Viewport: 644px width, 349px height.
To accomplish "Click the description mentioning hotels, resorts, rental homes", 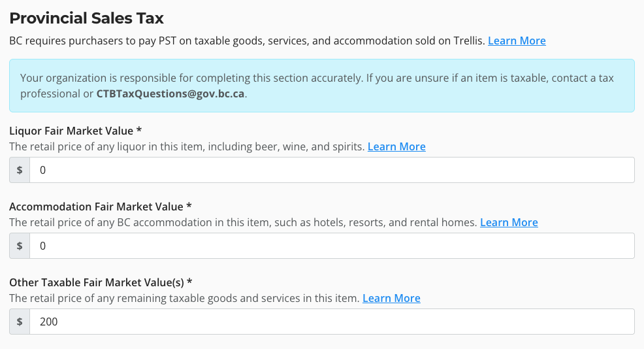I will [243, 222].
